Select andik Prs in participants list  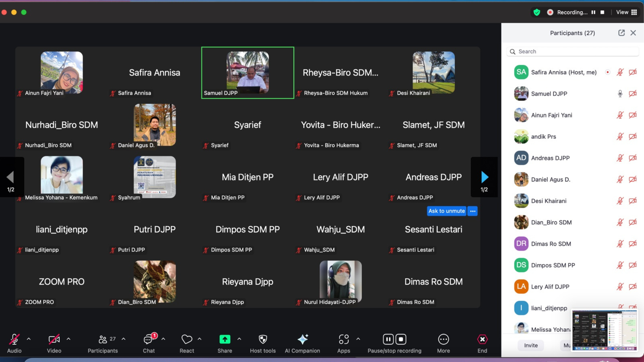[x=573, y=137]
